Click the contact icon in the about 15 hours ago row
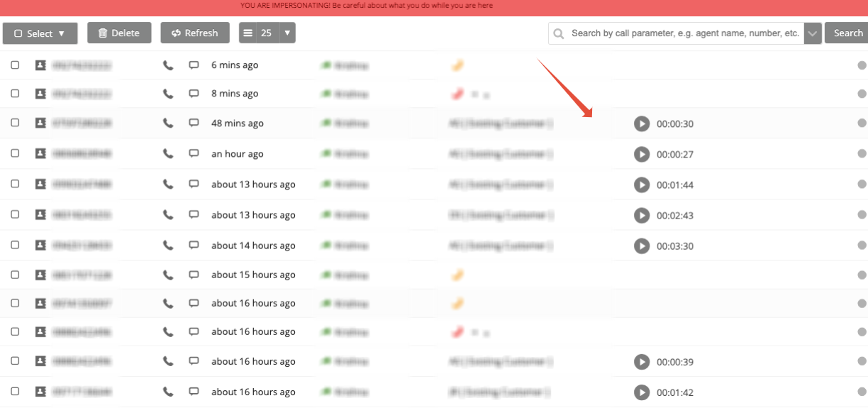 (x=40, y=274)
